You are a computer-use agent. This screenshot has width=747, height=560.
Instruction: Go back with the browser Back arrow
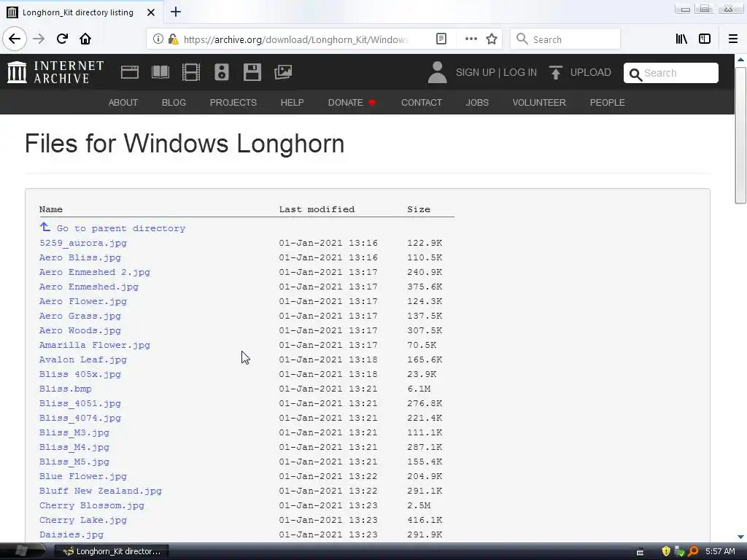coord(15,39)
